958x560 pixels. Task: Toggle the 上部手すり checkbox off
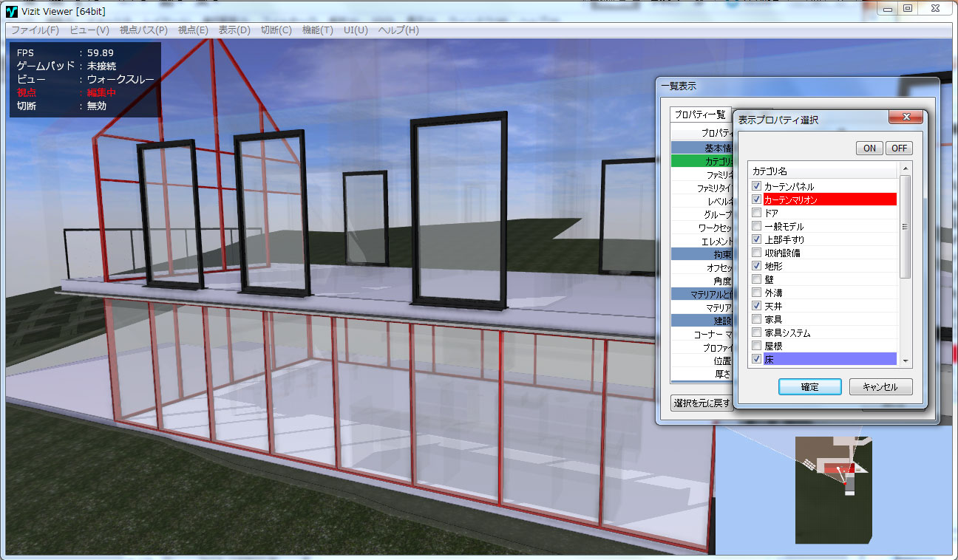click(x=756, y=239)
